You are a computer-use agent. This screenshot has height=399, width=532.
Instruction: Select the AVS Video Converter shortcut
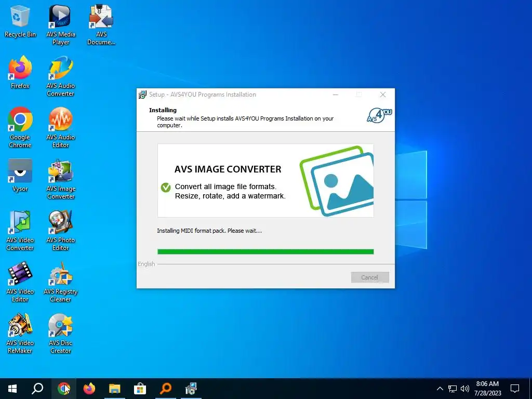click(x=20, y=231)
